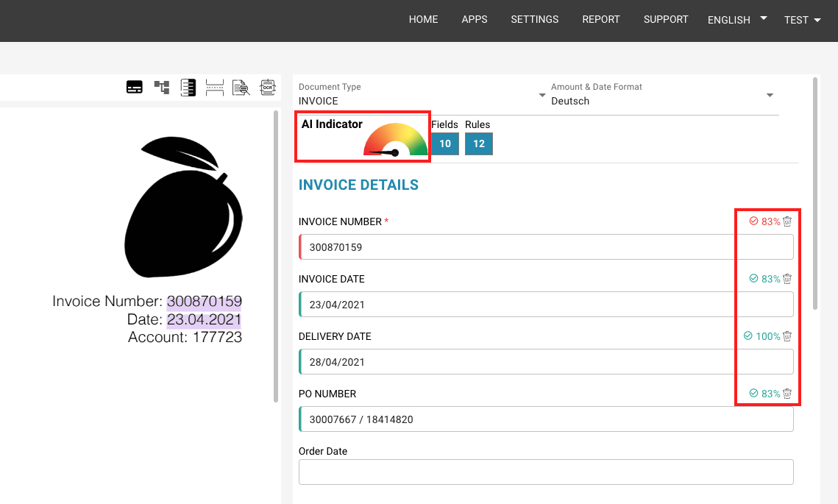The image size is (838, 504).
Task: Go to SETTINGS in top navigation
Action: coord(534,19)
